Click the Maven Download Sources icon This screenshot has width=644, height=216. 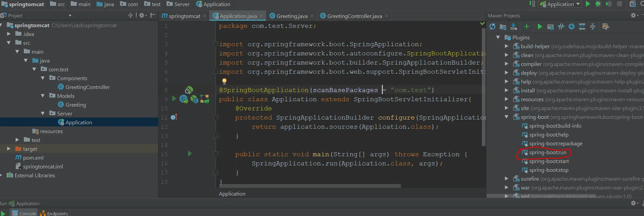click(514, 27)
